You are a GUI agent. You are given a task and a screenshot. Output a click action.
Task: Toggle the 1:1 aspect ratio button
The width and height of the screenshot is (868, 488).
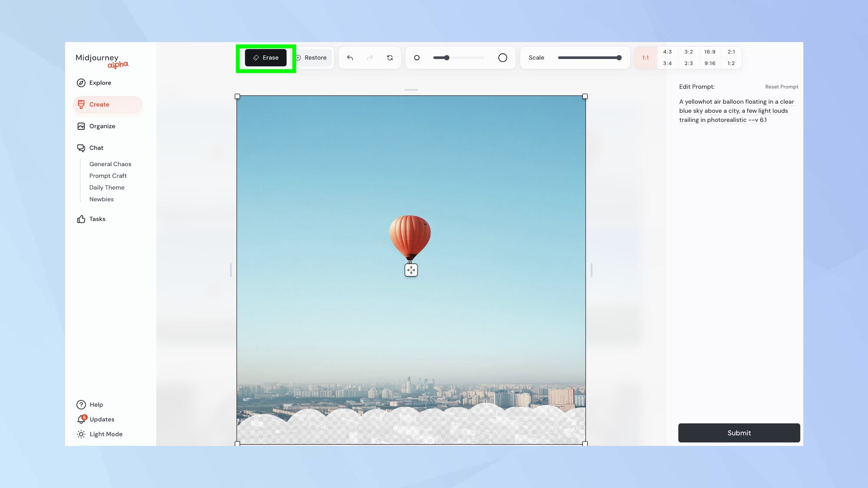[646, 57]
